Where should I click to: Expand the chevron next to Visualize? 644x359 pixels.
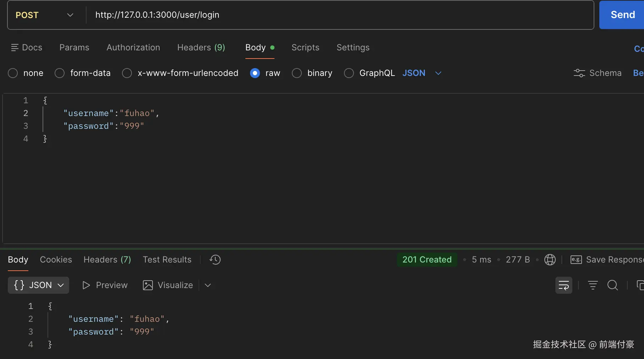pos(208,285)
